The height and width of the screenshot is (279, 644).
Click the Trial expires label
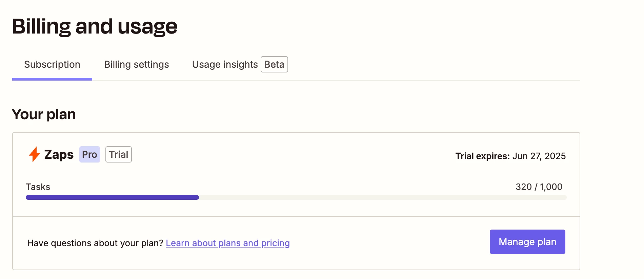click(x=482, y=156)
